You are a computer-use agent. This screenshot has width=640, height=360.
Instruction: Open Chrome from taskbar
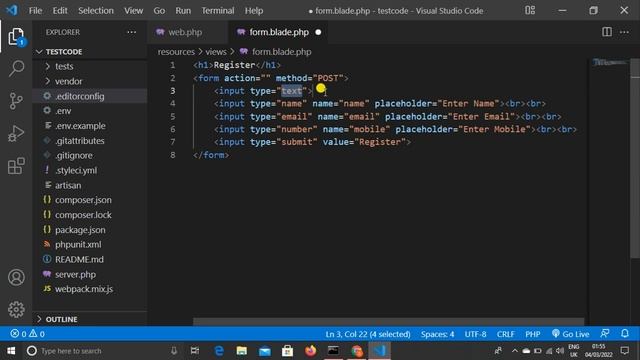click(x=357, y=351)
